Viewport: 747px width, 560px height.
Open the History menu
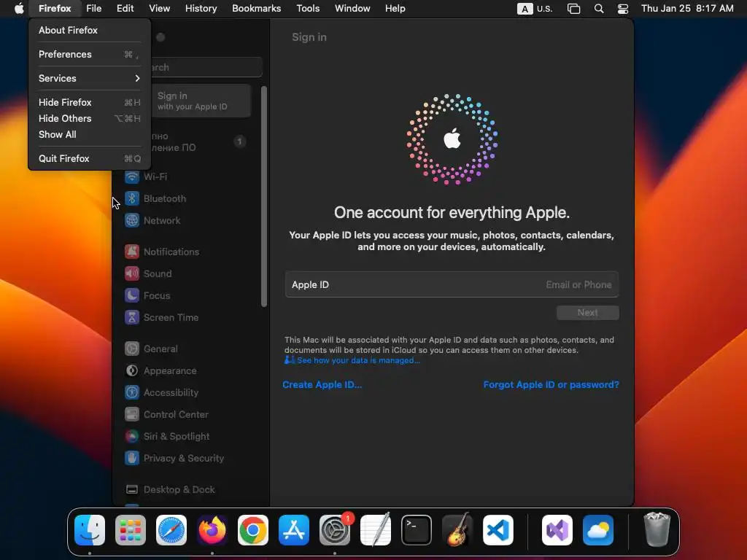[x=201, y=8]
